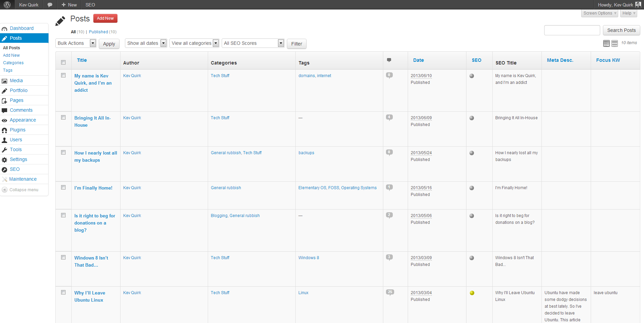Expand the Screen Options tab
Image resolution: width=644 pixels, height=323 pixels.
[x=600, y=13]
